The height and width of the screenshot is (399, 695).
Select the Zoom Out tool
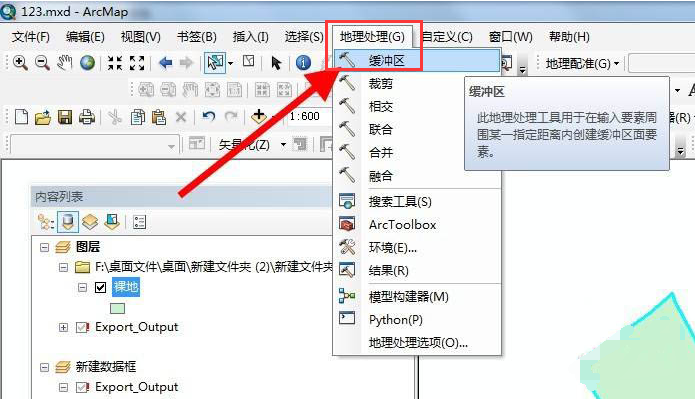[43, 63]
